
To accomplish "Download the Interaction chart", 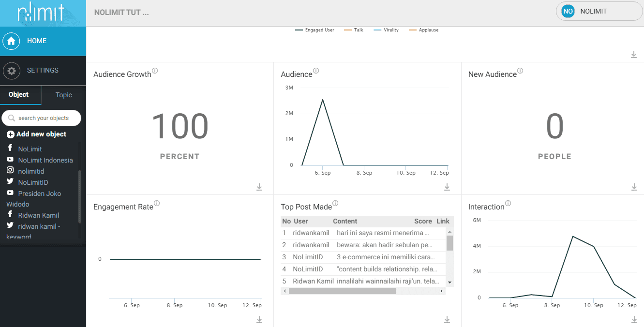I will pos(634,319).
